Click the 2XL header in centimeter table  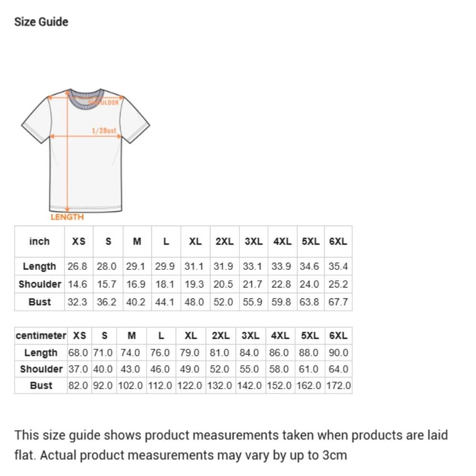[221, 336]
